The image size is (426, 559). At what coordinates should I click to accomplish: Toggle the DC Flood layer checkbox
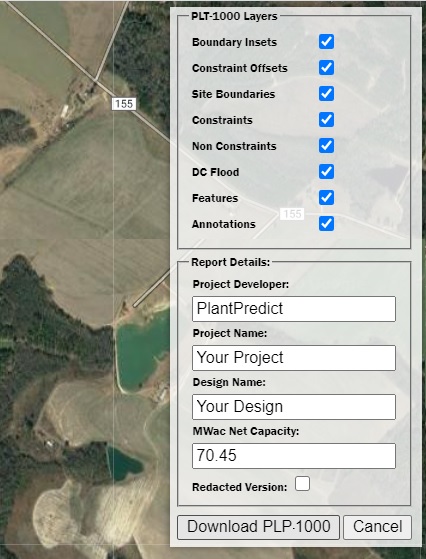(x=326, y=172)
